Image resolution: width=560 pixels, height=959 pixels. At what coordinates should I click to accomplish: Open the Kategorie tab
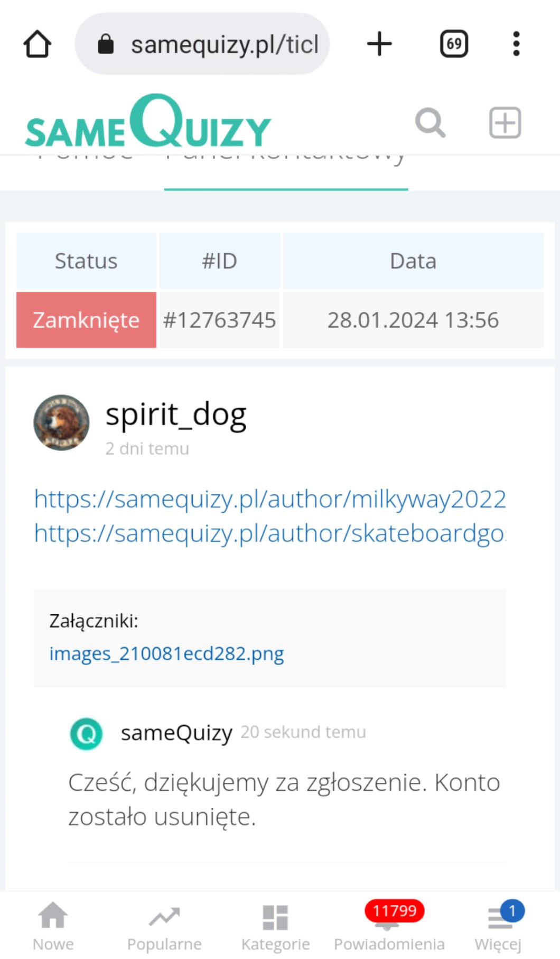tap(275, 926)
